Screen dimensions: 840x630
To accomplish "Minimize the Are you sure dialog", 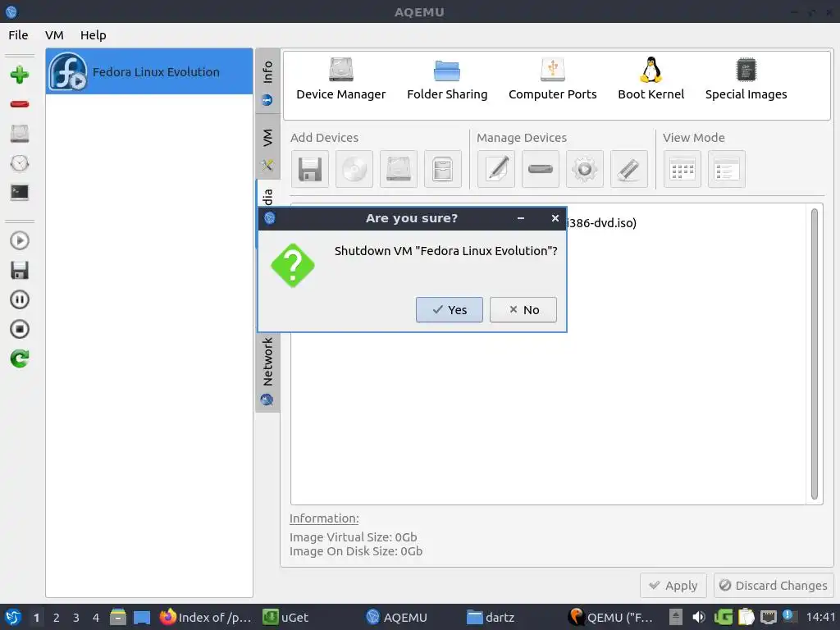I will click(521, 218).
